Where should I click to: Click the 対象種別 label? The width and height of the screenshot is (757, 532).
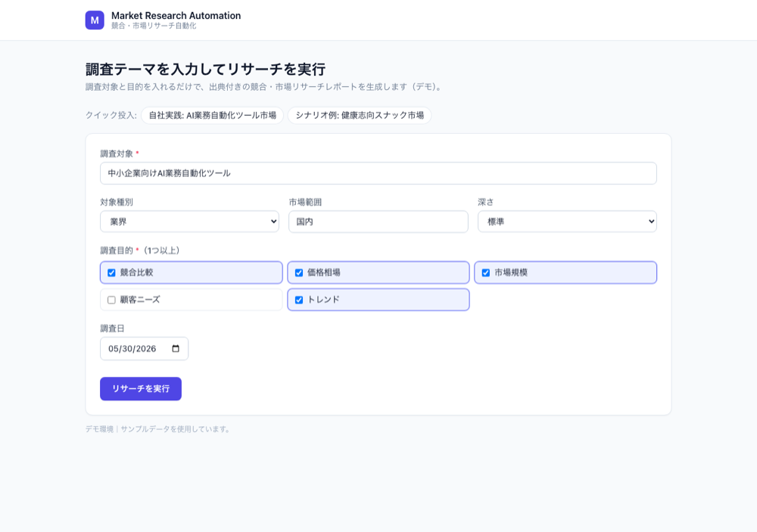pyautogui.click(x=117, y=202)
